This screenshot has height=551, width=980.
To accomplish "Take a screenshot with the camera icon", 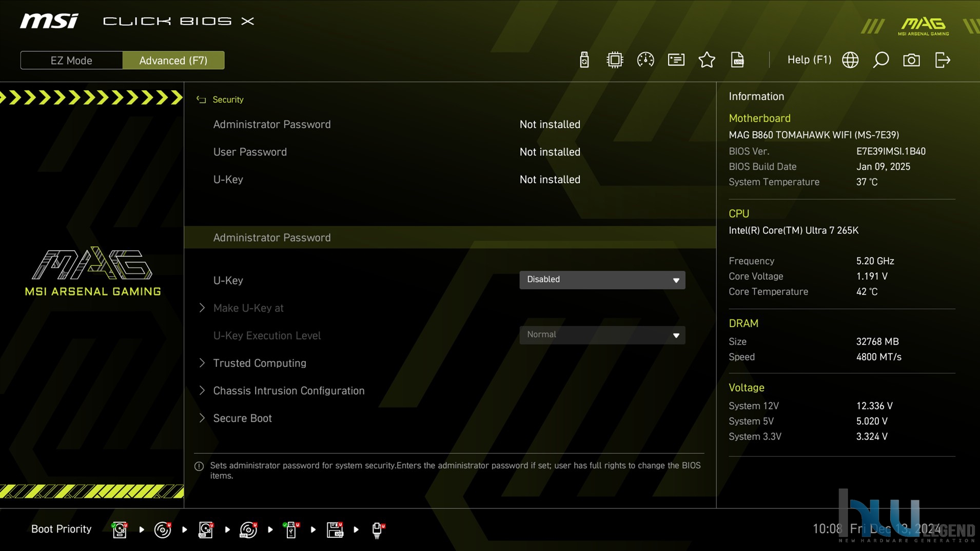I will [911, 60].
